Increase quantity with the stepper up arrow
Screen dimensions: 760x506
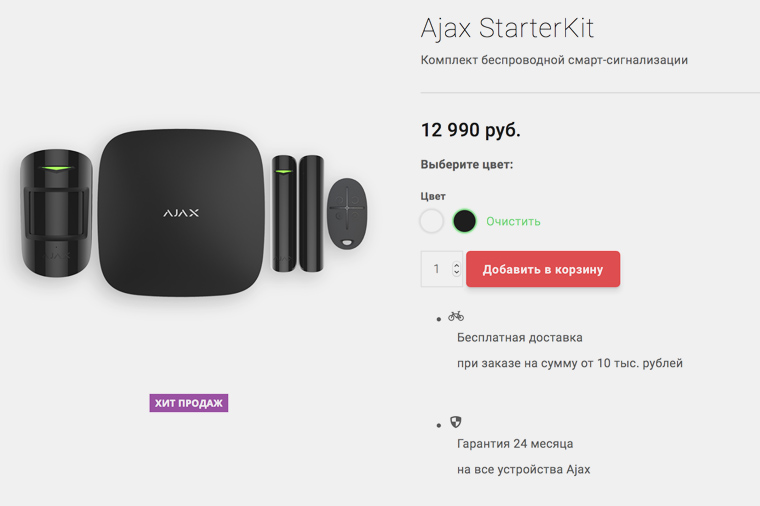(457, 265)
